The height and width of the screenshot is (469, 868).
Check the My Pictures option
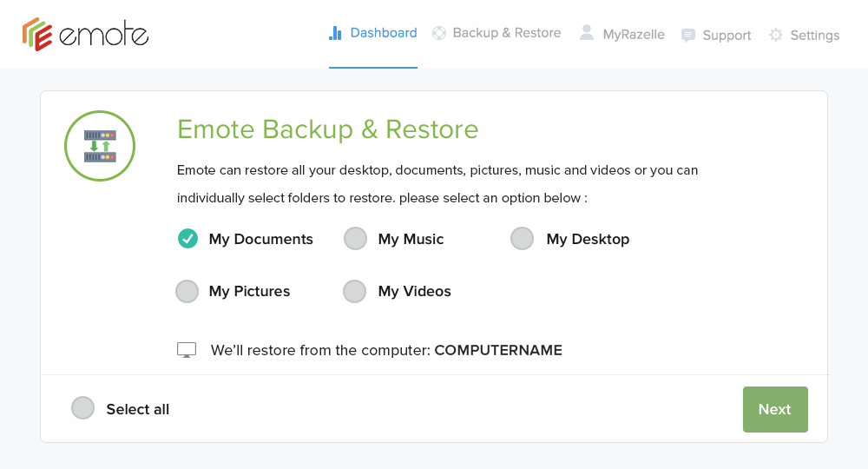click(x=187, y=291)
